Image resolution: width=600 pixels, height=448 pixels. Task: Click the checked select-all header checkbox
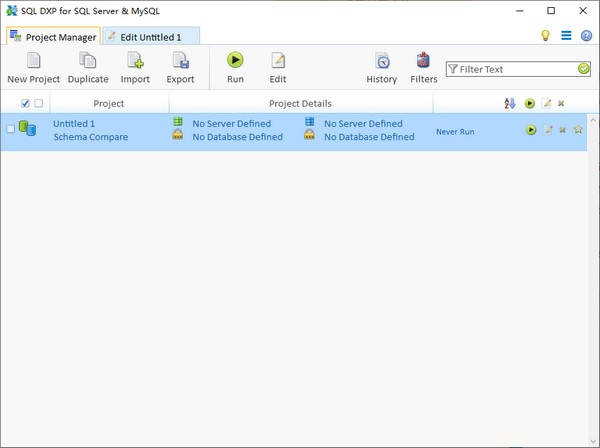tap(25, 103)
